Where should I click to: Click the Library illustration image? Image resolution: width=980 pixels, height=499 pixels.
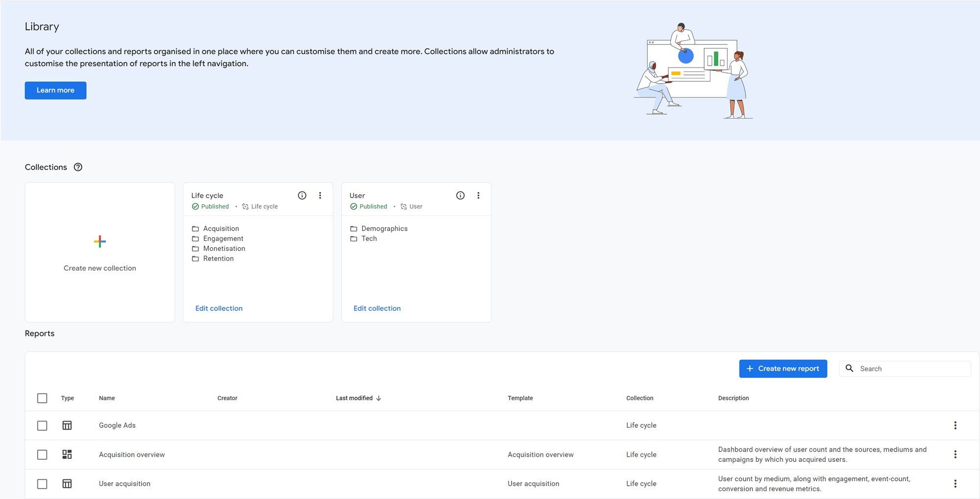pyautogui.click(x=693, y=71)
